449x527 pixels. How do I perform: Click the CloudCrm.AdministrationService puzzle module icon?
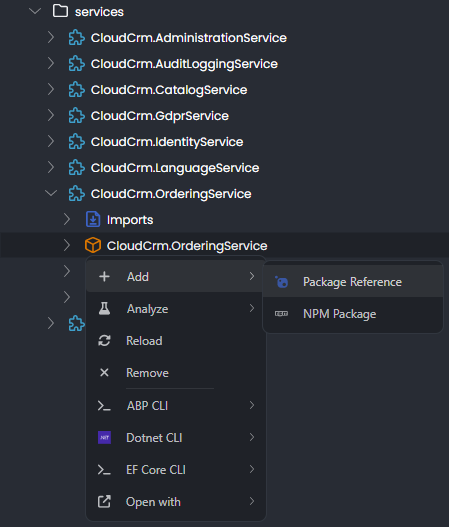(x=77, y=37)
